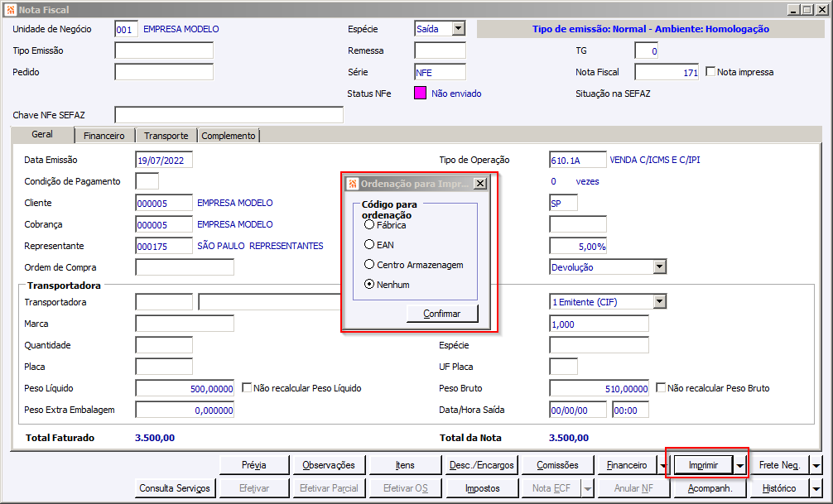
Task: Click the Nota Fiscal window title icon
Action: click(x=10, y=10)
